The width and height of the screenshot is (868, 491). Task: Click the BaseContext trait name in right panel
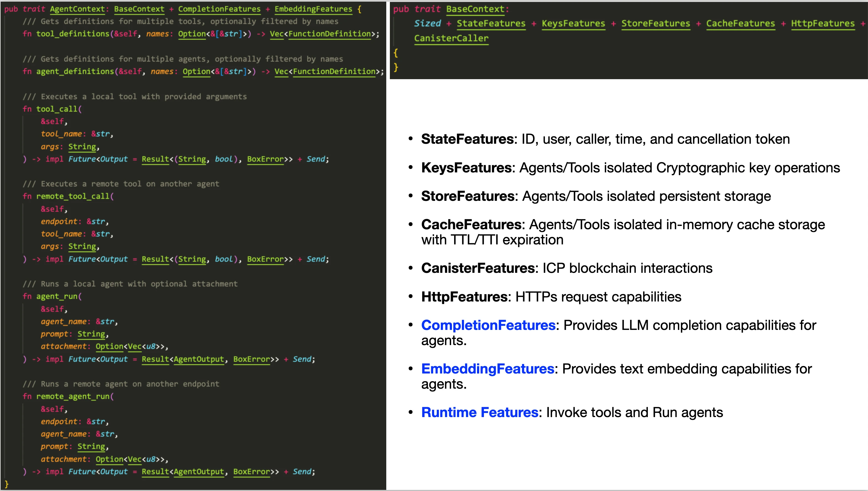(475, 9)
